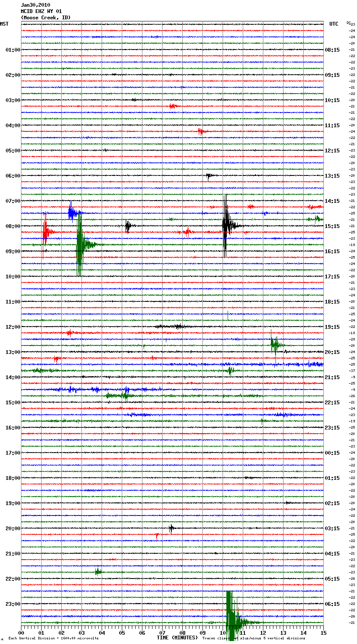Click the 06:15 UTC row label
The image size is (357, 644).
tap(332, 604)
